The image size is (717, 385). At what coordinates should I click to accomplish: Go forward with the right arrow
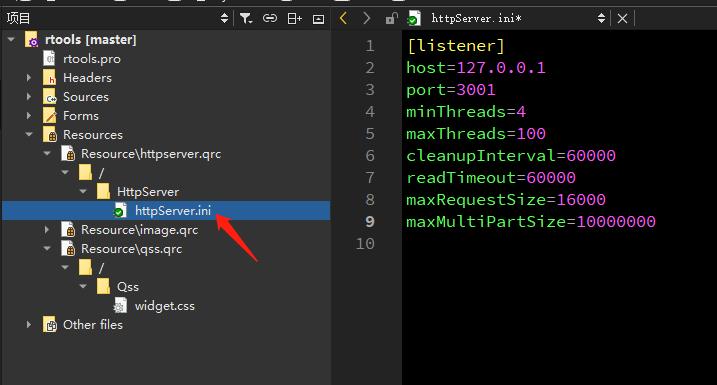pyautogui.click(x=366, y=18)
